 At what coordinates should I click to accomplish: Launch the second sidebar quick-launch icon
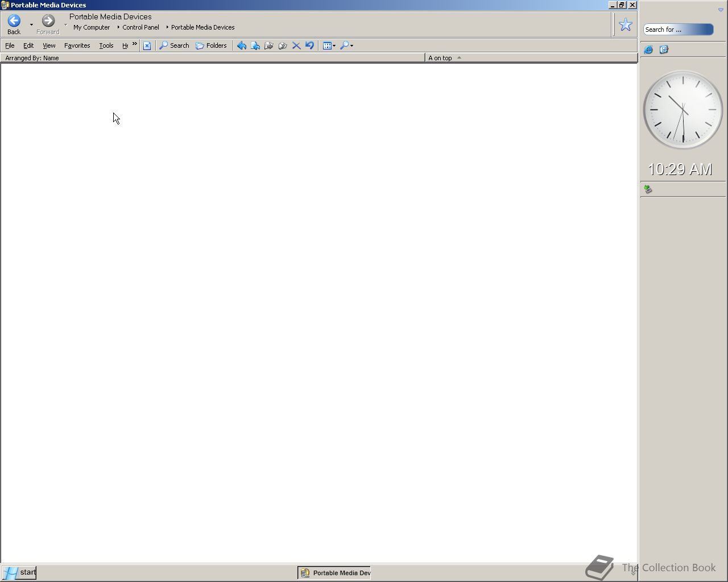tap(664, 50)
